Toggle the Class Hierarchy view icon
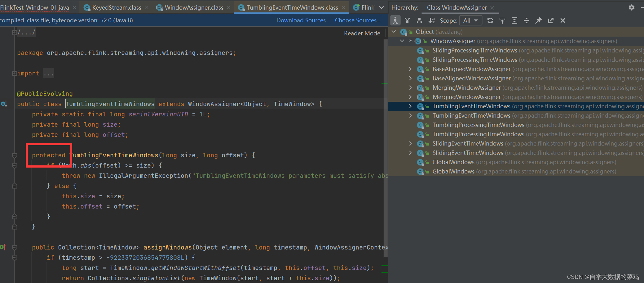 click(x=395, y=20)
